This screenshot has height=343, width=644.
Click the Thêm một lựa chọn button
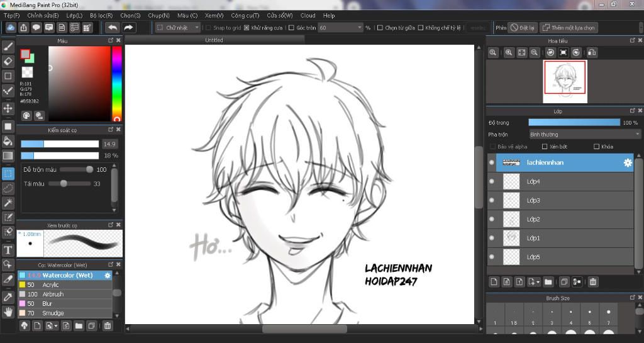pos(569,28)
